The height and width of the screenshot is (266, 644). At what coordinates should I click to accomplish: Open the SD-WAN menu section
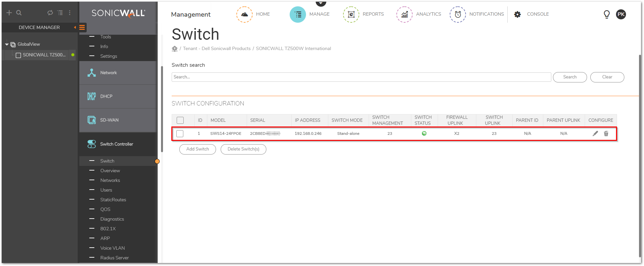118,120
